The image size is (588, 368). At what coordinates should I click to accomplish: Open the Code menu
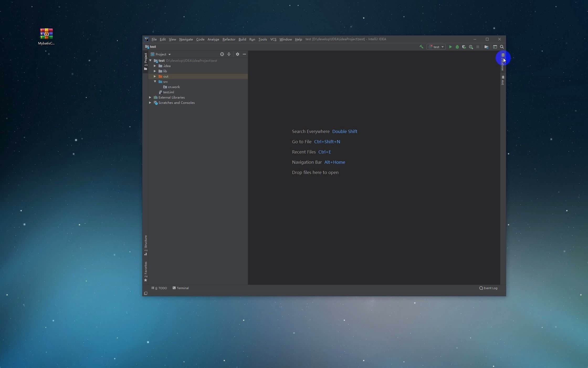point(200,39)
